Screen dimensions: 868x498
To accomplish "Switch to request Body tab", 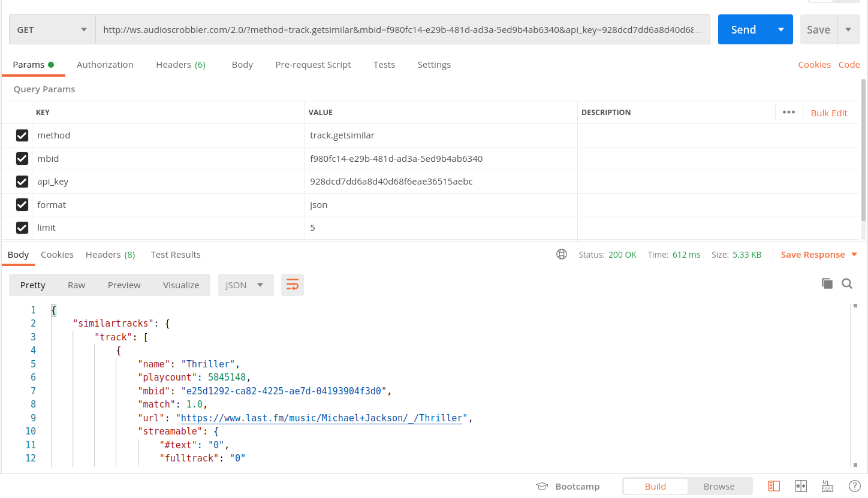I will tap(242, 64).
